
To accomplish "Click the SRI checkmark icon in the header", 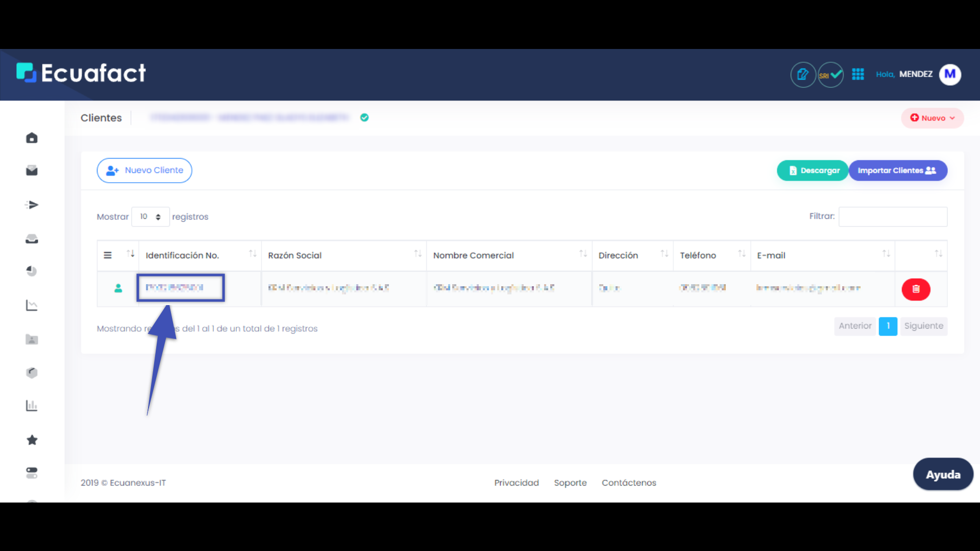I will pyautogui.click(x=830, y=75).
